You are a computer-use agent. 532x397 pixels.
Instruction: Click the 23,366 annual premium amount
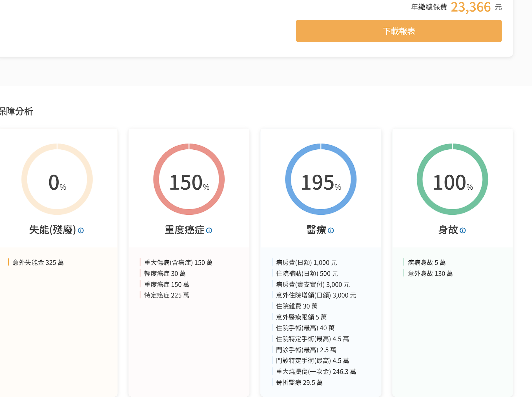tap(471, 7)
